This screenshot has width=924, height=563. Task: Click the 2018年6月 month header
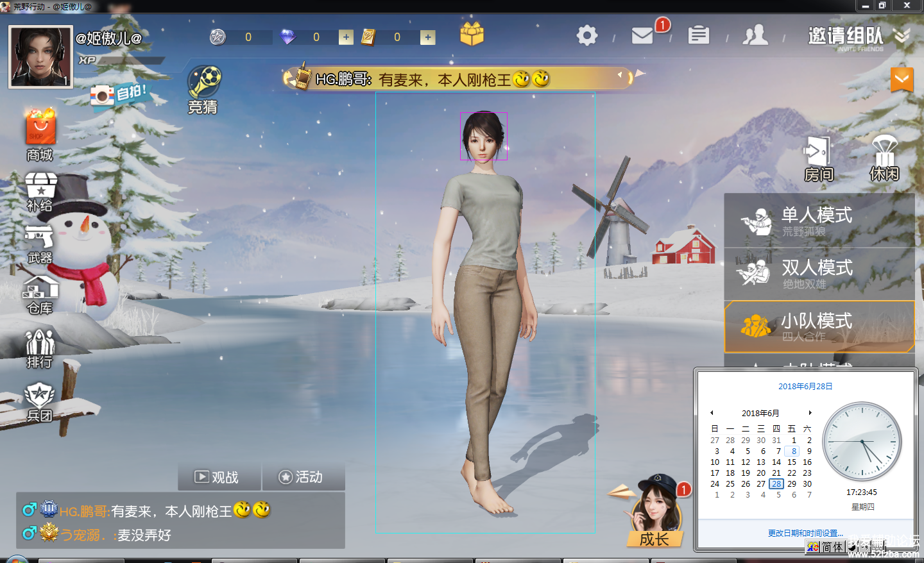pyautogui.click(x=760, y=413)
